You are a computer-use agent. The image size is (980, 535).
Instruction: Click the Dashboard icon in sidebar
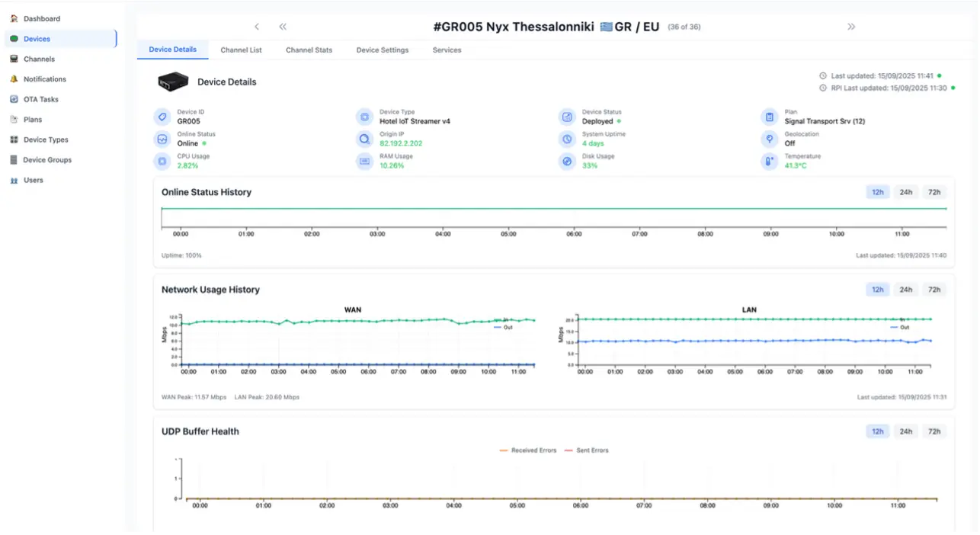14,18
